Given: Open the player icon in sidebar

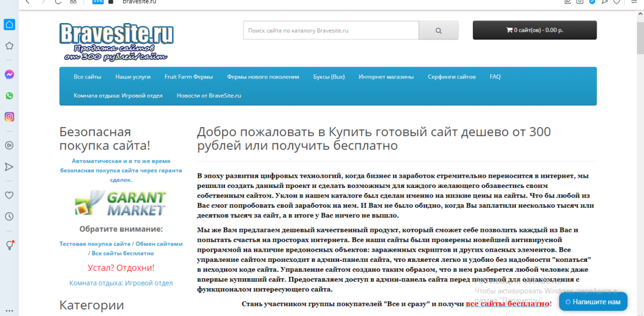Looking at the screenshot, I should coord(9,145).
